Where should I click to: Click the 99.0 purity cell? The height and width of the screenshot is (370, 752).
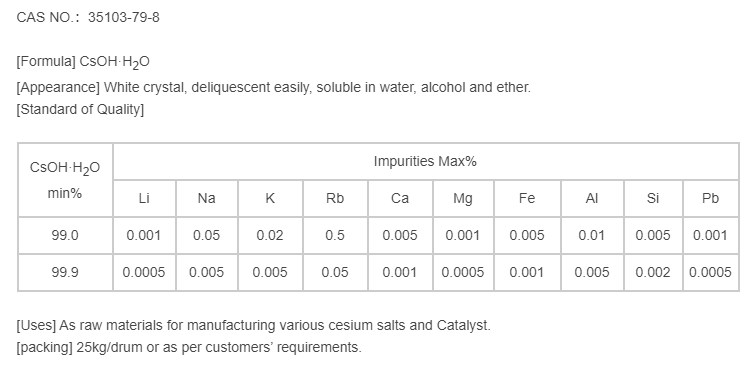pyautogui.click(x=65, y=235)
